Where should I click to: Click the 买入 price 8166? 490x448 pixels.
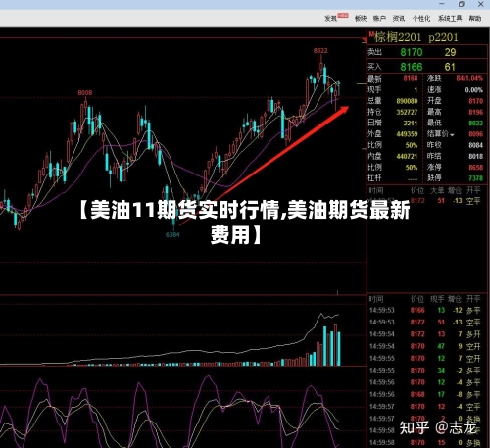[412, 67]
